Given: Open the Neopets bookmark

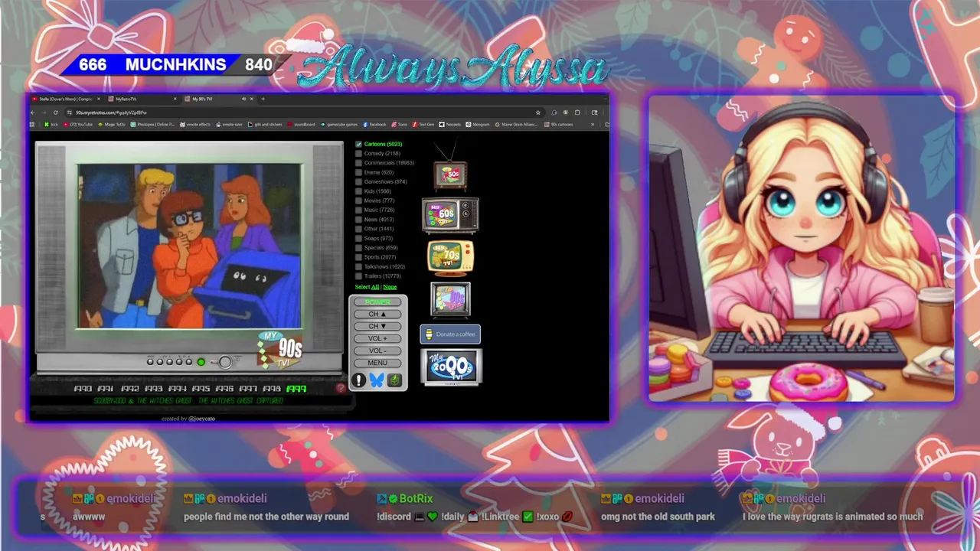Looking at the screenshot, I should click(x=451, y=124).
